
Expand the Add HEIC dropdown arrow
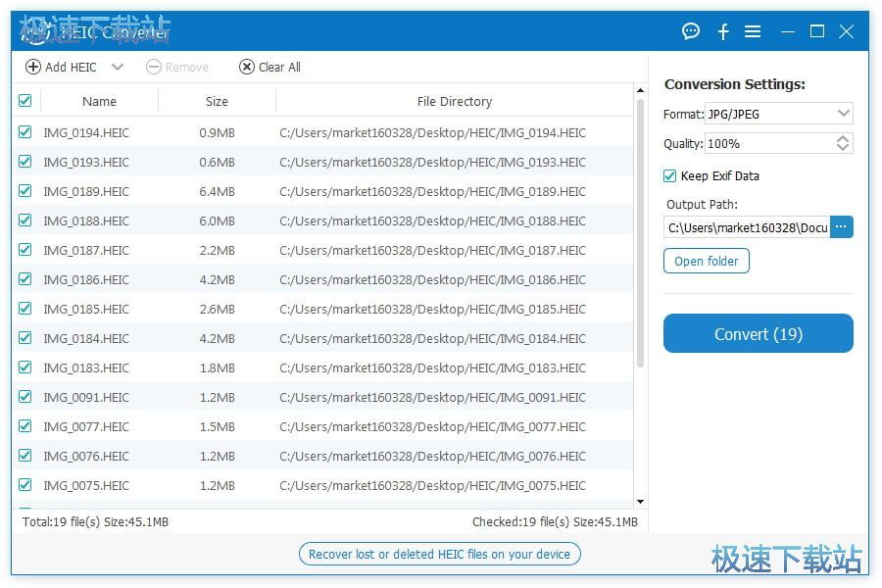(118, 67)
